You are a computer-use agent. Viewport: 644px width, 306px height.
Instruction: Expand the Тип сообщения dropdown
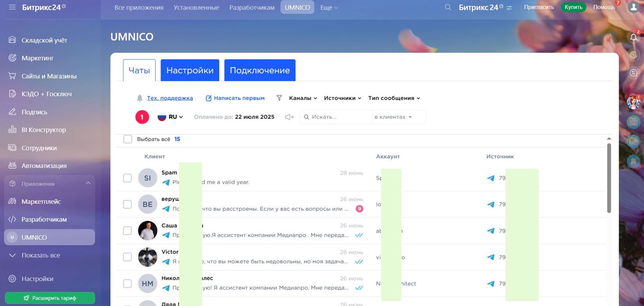point(394,98)
